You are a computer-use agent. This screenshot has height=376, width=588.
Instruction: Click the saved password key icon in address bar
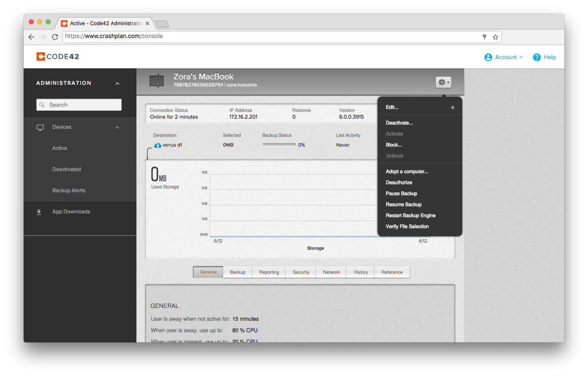485,37
